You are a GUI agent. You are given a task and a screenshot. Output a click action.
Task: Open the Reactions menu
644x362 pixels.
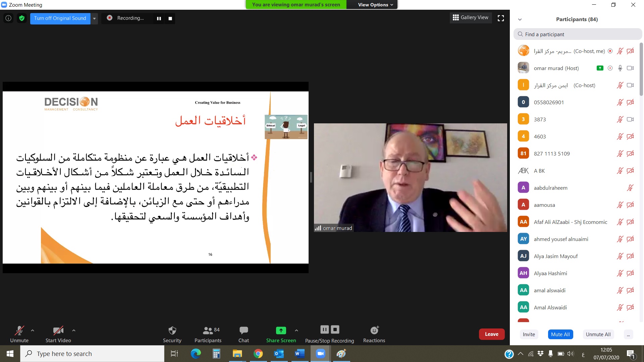(x=374, y=331)
